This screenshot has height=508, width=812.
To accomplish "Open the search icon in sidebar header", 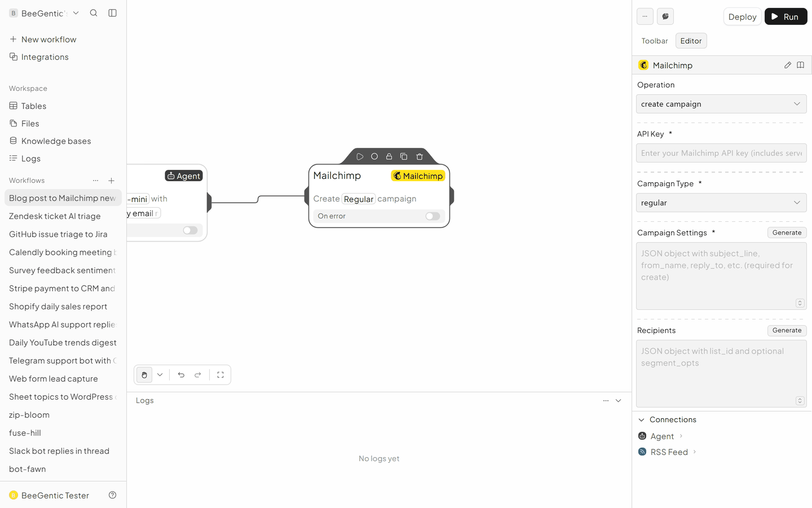I will [x=94, y=13].
